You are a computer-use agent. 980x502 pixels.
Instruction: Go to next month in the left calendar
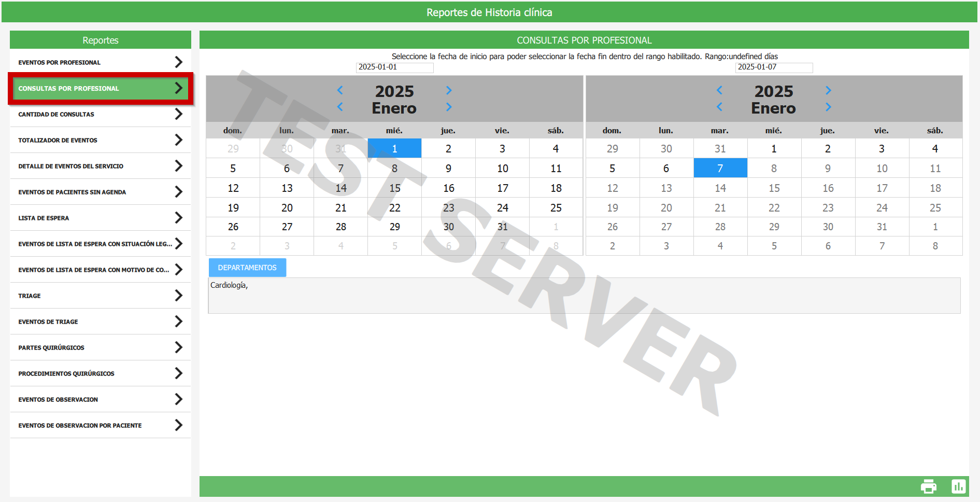point(449,107)
